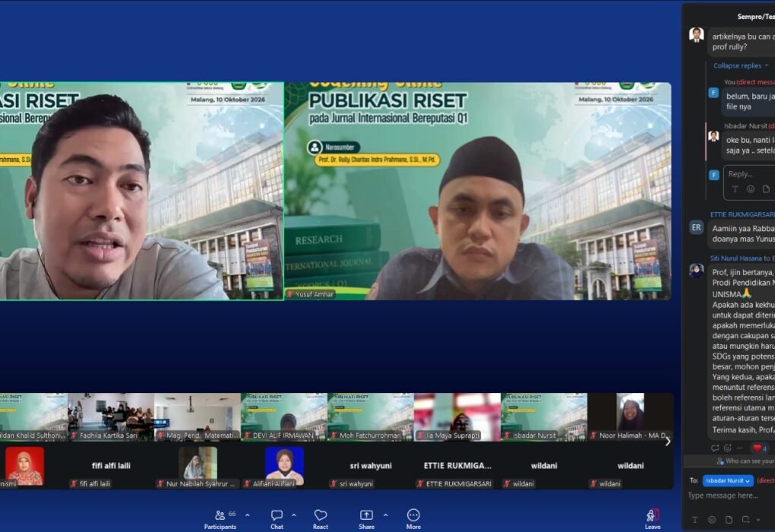
Task: Click the screenshot icon below the message box
Action: [x=745, y=520]
